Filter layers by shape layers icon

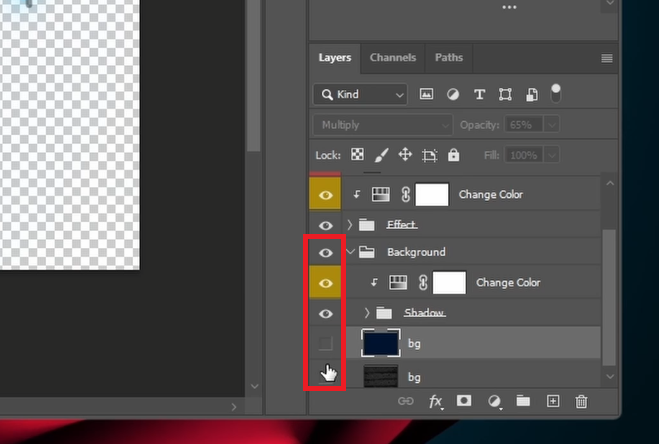(x=505, y=94)
